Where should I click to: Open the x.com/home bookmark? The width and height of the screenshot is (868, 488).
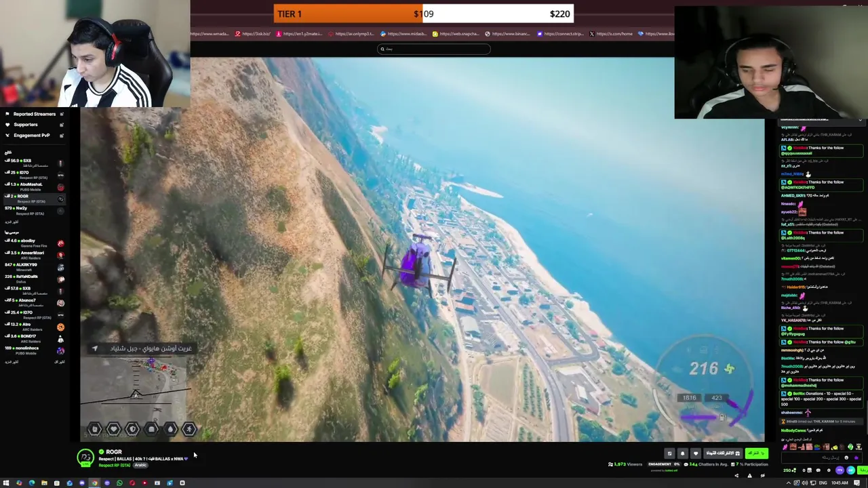611,34
